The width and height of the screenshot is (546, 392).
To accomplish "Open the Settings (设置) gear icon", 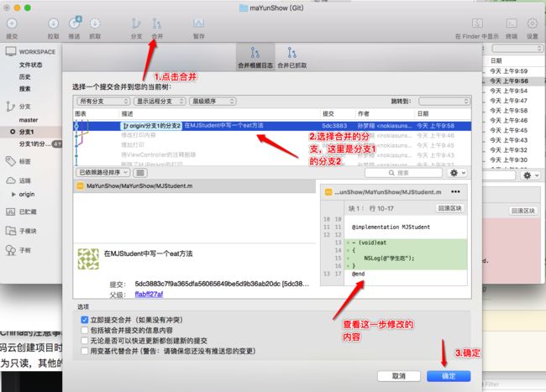I will (532, 24).
